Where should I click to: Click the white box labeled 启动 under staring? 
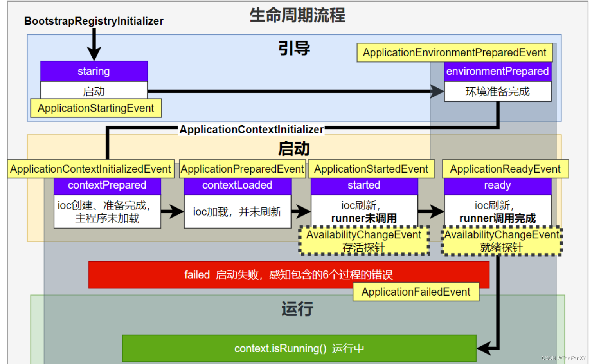click(94, 90)
